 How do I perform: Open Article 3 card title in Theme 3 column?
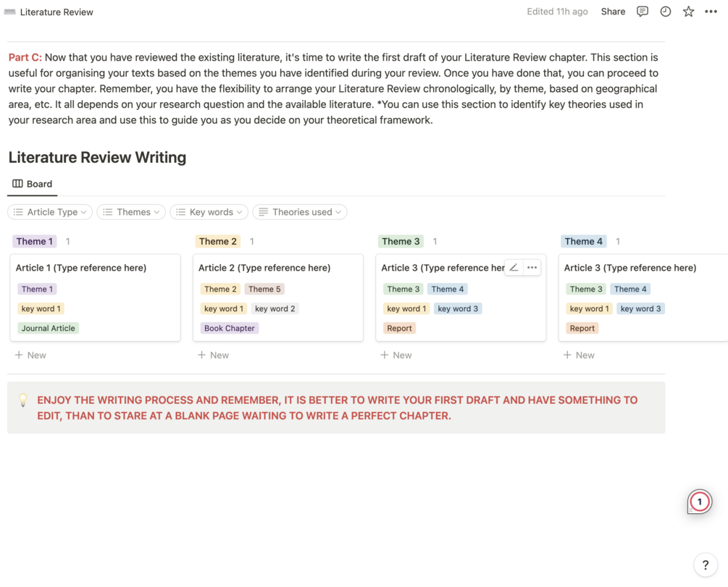coord(443,268)
